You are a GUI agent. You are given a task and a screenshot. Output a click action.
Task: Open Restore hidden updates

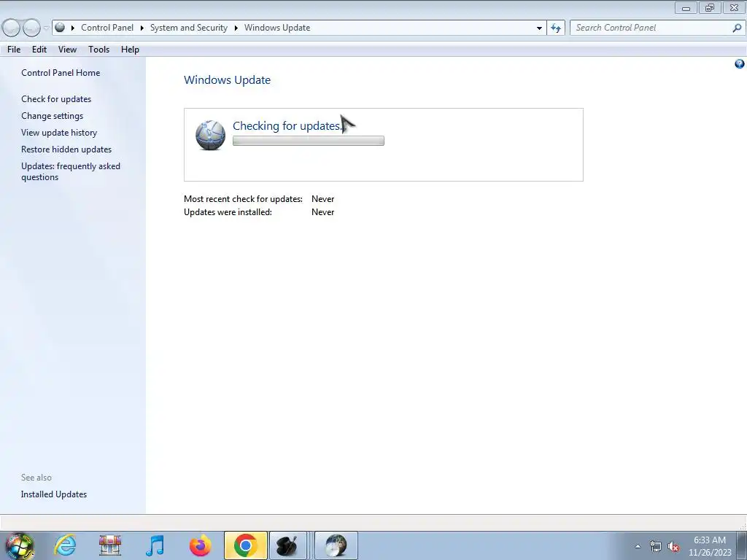[66, 149]
